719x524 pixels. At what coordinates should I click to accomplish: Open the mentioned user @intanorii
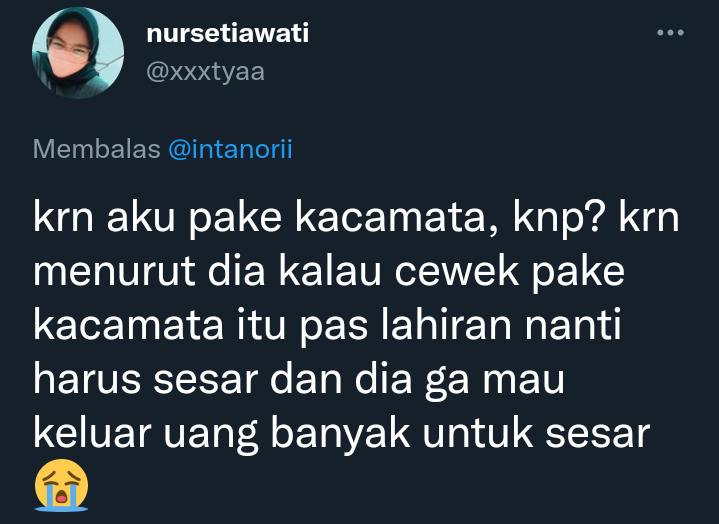[230, 149]
